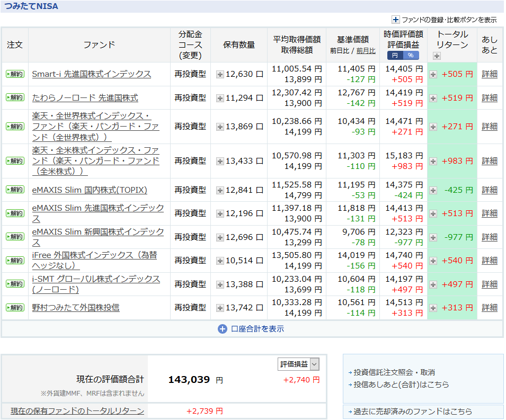Open 現在の保有ファンドのトータルリターン link
The image size is (506, 420).
(x=77, y=411)
